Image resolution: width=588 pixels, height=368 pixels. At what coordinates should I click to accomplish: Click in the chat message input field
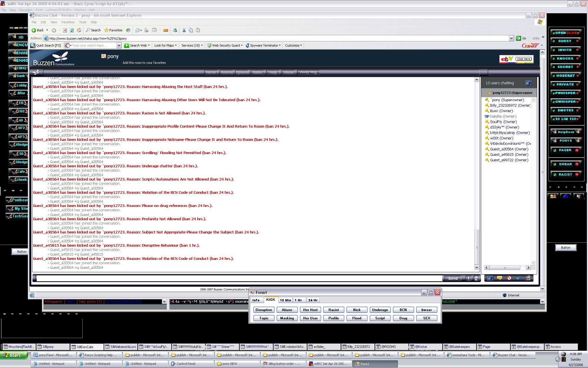[239, 278]
